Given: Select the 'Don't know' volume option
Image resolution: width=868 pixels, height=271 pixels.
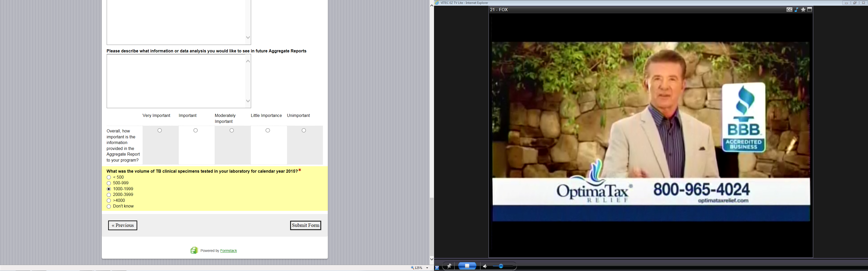Looking at the screenshot, I should [109, 206].
